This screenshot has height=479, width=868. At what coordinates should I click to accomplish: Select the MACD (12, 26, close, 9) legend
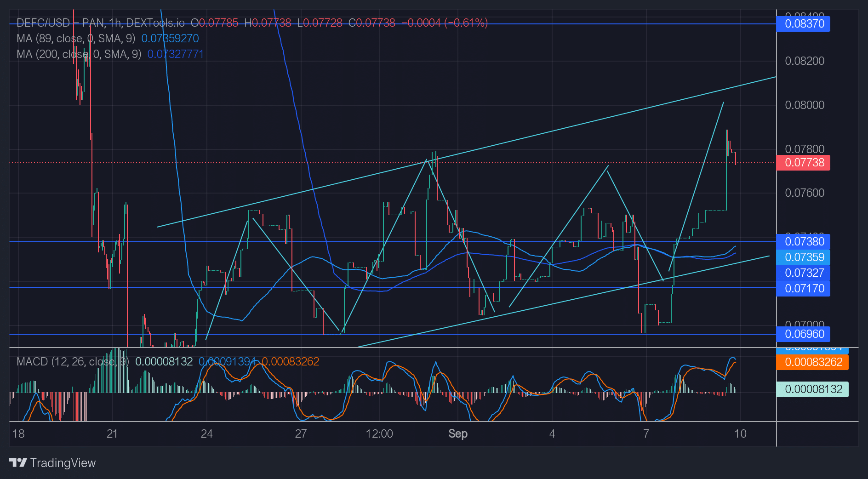(73, 361)
